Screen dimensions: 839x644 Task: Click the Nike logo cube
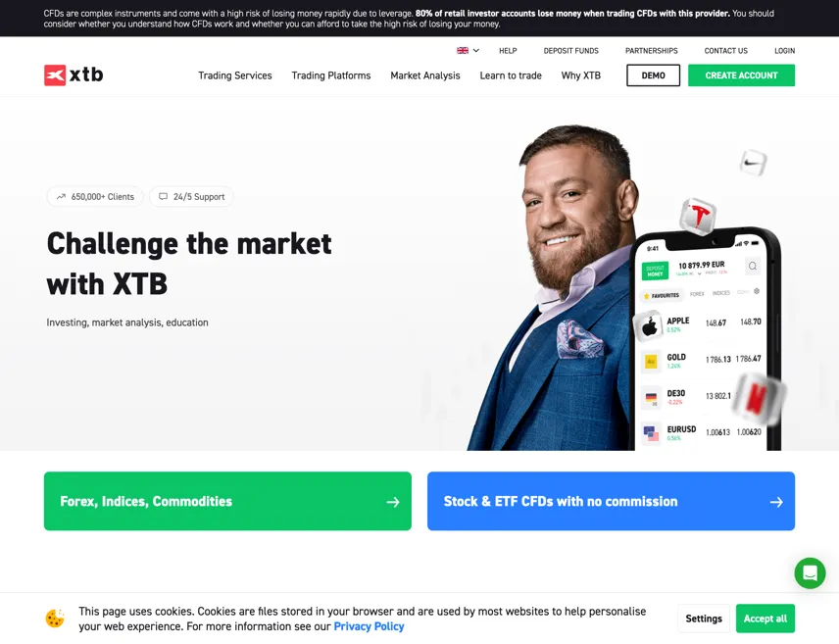(x=754, y=162)
